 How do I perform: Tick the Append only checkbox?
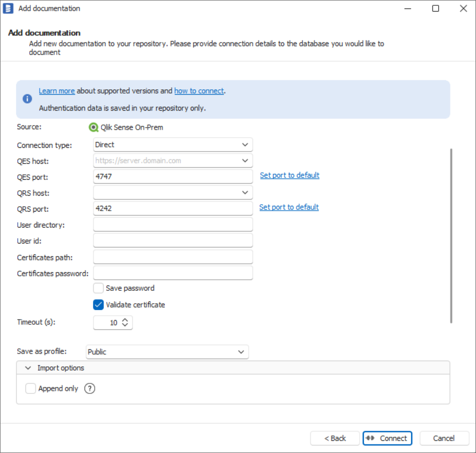tap(31, 389)
